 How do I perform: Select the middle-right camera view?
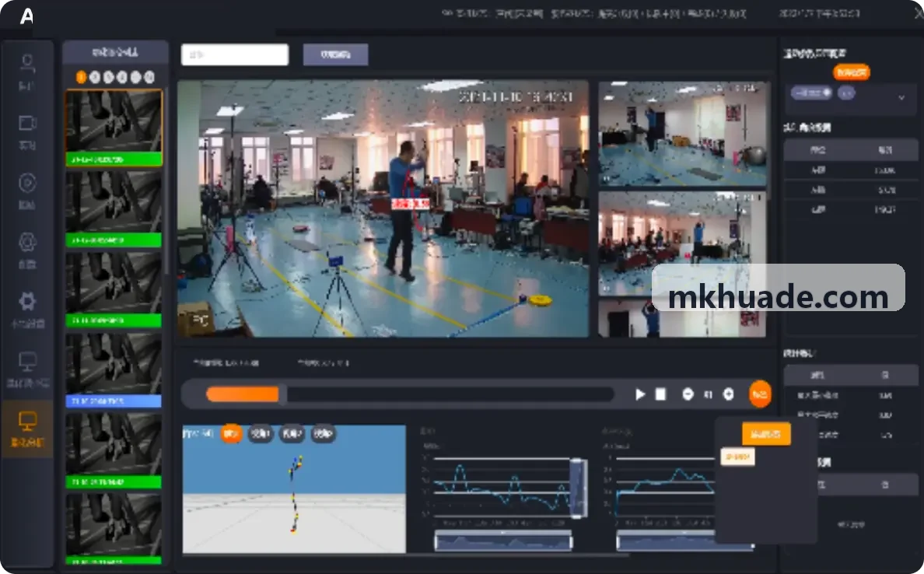click(682, 243)
